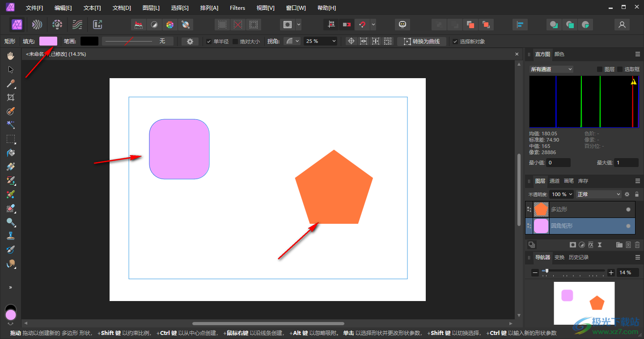The width and height of the screenshot is (644, 339).
Task: Click the 转换为曲线 button
Action: tap(422, 42)
